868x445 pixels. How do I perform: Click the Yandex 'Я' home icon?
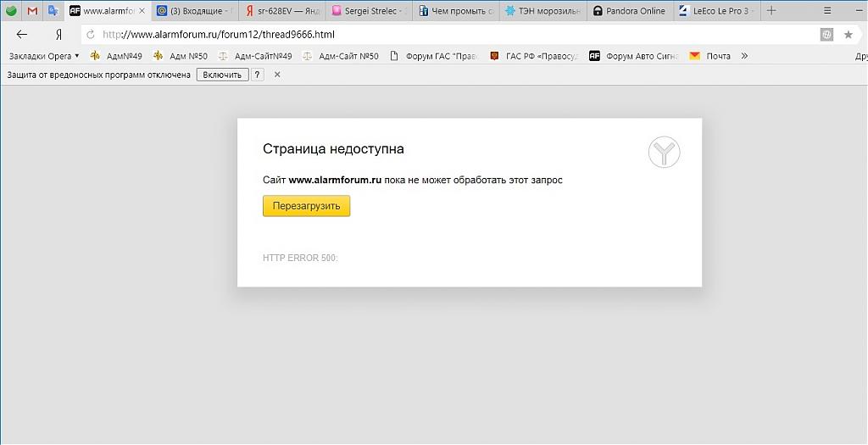pyautogui.click(x=58, y=35)
